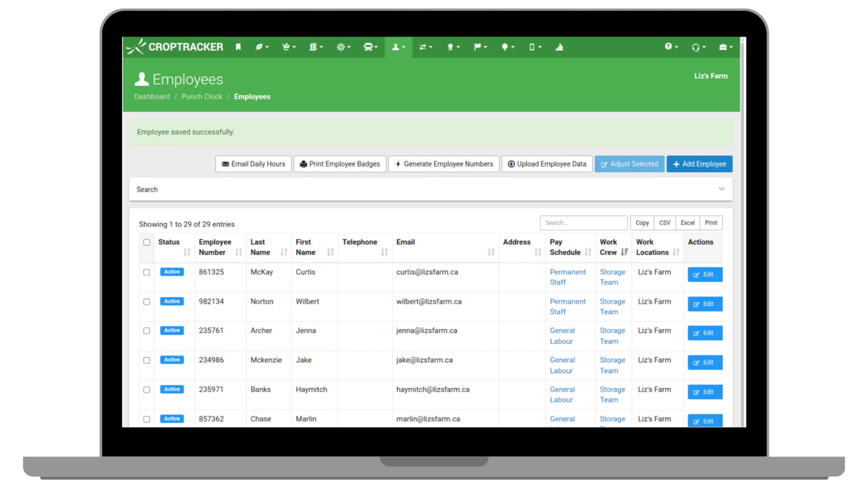This screenshot has height=488, width=868.
Task: Click the table Print button
Action: point(711,223)
